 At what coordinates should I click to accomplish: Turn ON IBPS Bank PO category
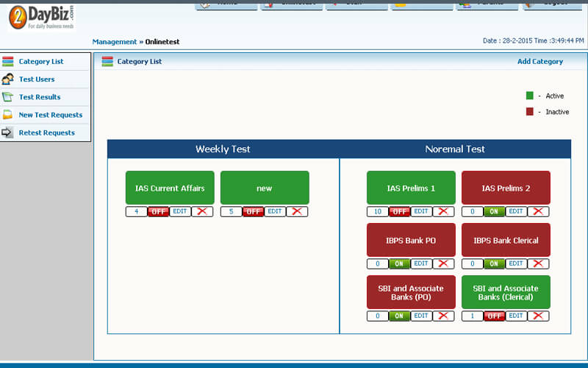pos(399,263)
